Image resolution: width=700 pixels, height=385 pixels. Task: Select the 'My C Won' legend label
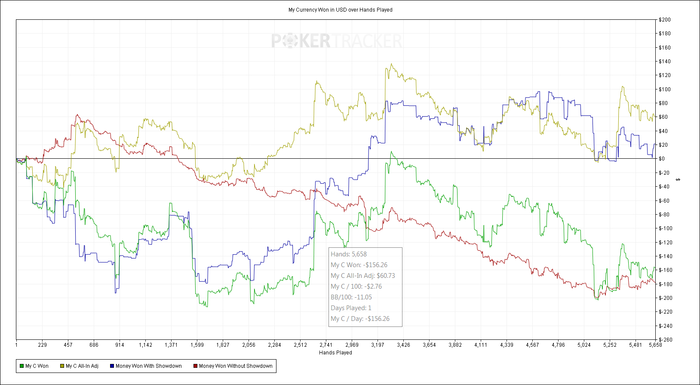[37, 366]
